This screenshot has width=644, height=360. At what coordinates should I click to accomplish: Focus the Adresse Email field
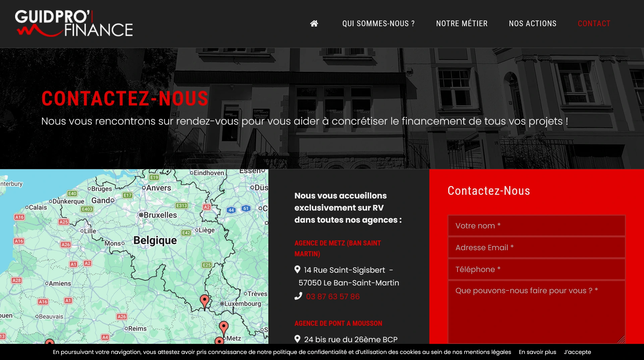(536, 248)
